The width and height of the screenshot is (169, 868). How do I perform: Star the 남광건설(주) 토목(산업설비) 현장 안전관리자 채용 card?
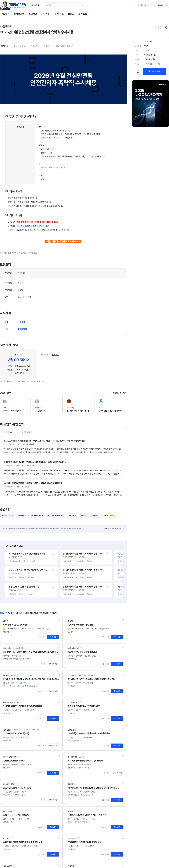click(x=123, y=729)
